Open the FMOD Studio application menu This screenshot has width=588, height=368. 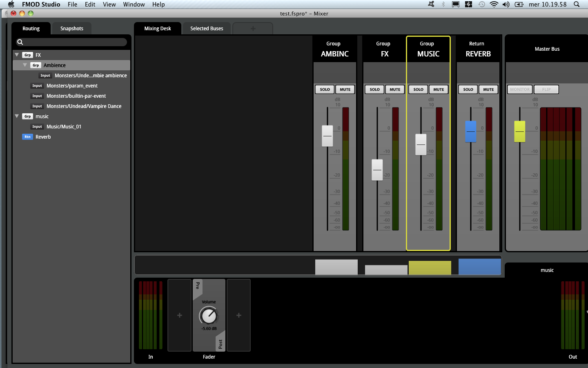[x=41, y=4]
